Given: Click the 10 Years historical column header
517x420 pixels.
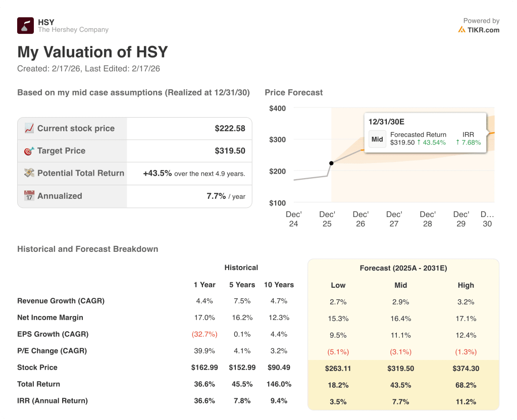Looking at the screenshot, I should point(279,285).
